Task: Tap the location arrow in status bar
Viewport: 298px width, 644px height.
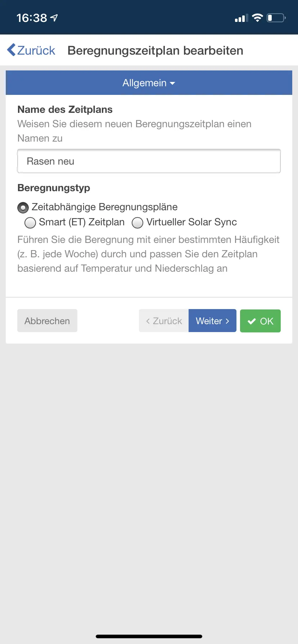Action: tap(54, 18)
